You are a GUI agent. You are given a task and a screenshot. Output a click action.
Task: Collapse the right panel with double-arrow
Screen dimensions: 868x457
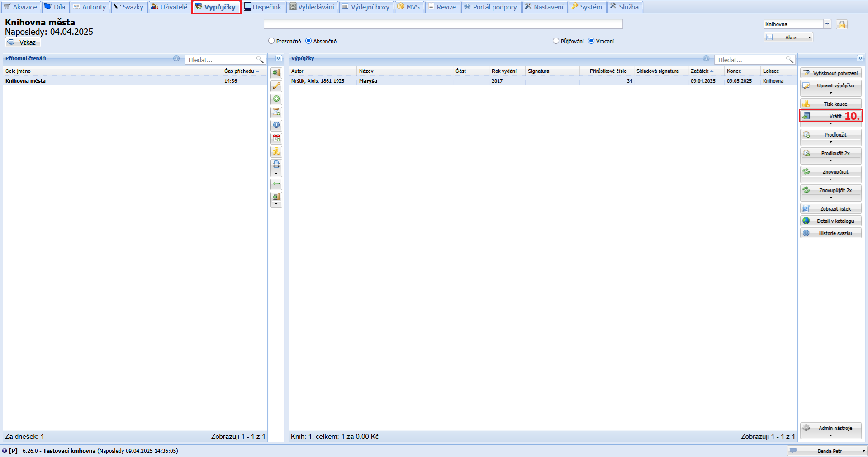860,58
